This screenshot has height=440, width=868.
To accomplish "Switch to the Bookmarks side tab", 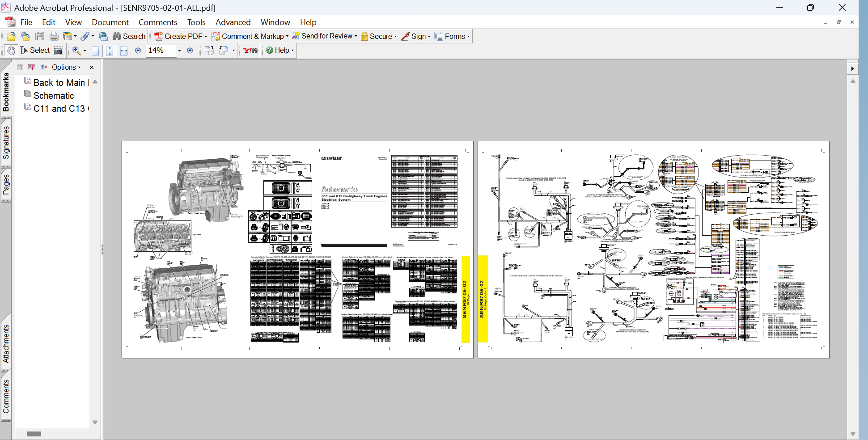I will click(6, 92).
